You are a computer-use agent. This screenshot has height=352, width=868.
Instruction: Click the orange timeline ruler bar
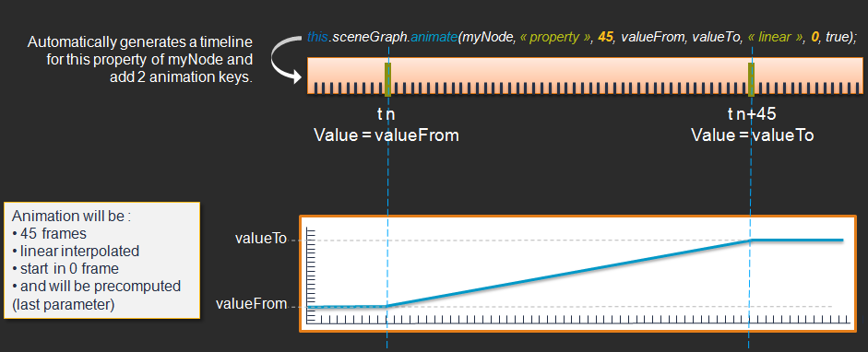585,76
